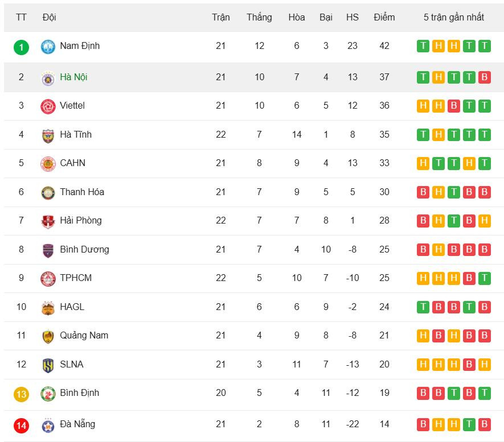Click the Điểm column header
Viewport: 504px width, 442px height.
click(384, 17)
